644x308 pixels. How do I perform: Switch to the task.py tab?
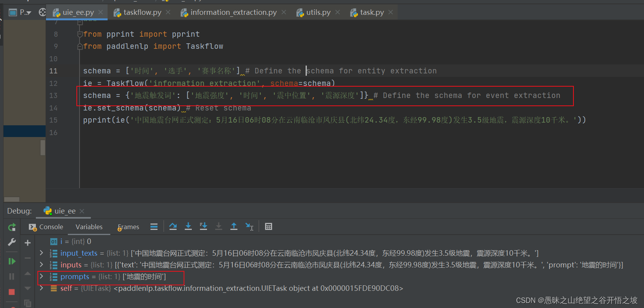coord(372,12)
